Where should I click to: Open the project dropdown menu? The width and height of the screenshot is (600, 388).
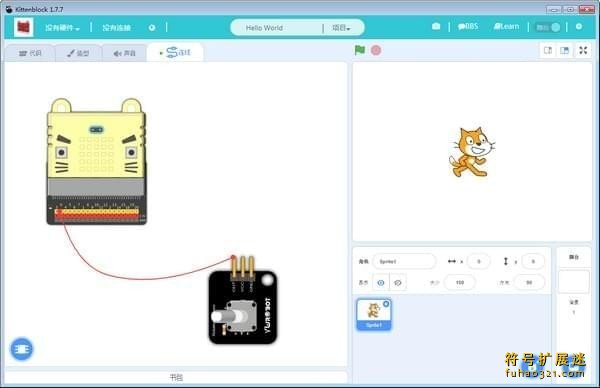pos(341,28)
